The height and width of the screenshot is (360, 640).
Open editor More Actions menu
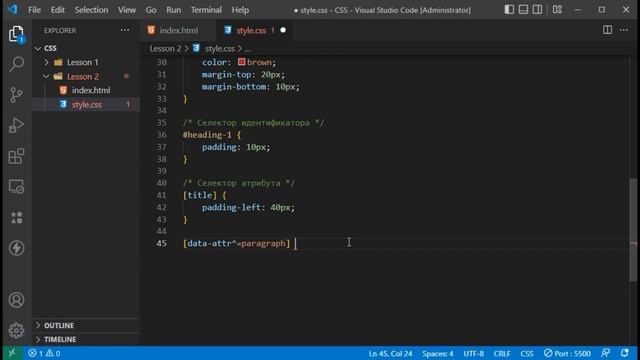point(624,30)
